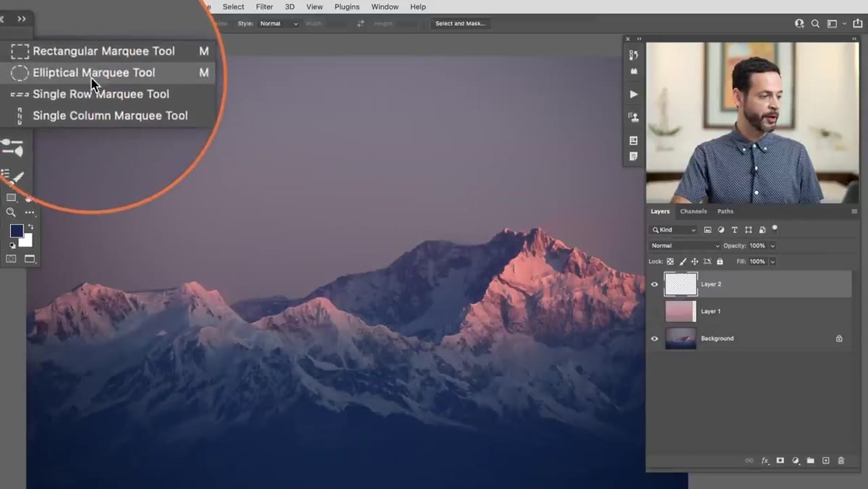868x489 pixels.
Task: Open the workspace switcher icon
Action: tap(832, 23)
